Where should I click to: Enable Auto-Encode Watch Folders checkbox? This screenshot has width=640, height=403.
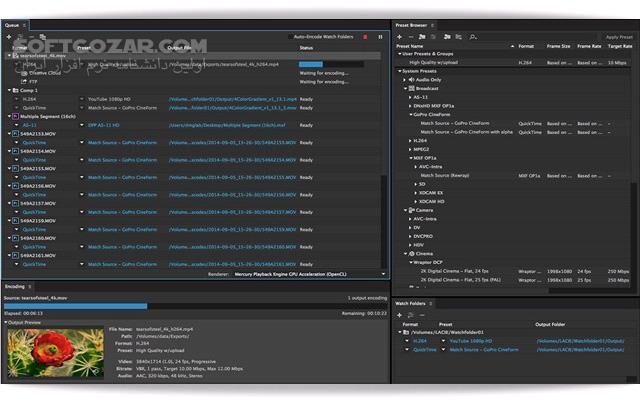(x=290, y=37)
